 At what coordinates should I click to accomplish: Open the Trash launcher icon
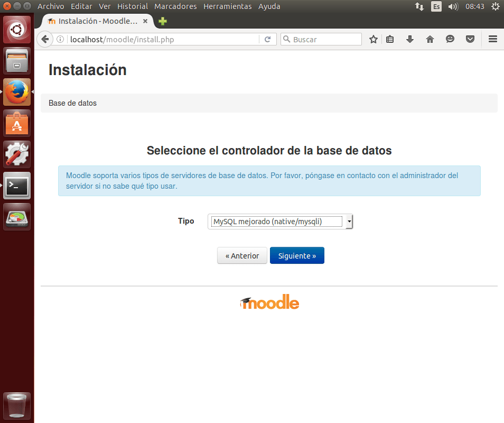17,406
